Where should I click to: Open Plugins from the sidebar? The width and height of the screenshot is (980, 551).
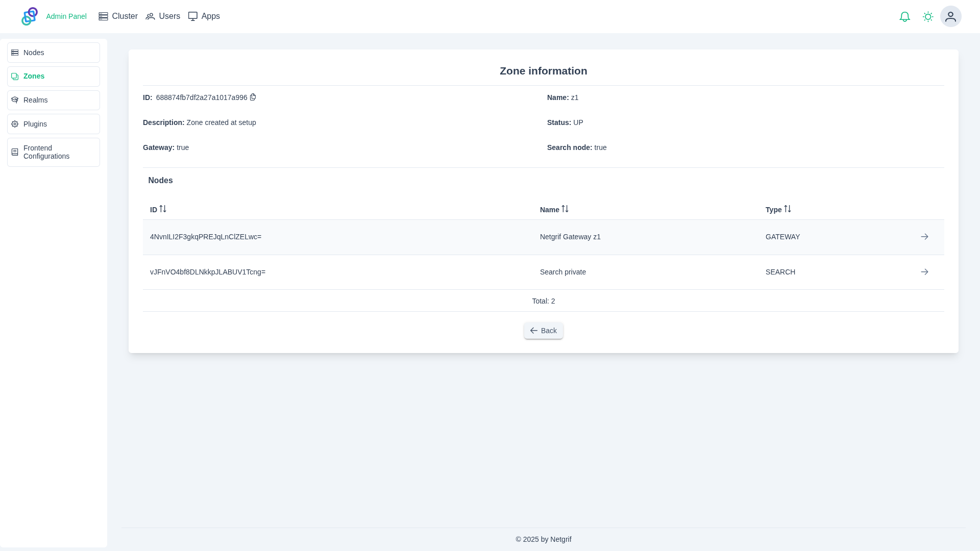54,124
